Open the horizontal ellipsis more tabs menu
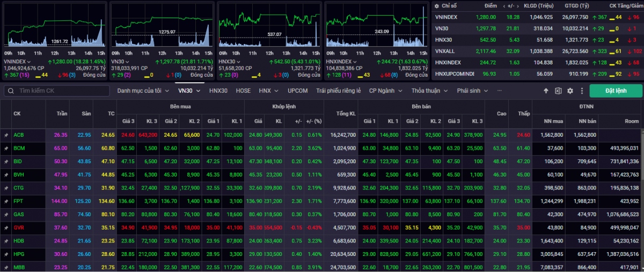Viewport: 644px width, 272px height. 500,91
